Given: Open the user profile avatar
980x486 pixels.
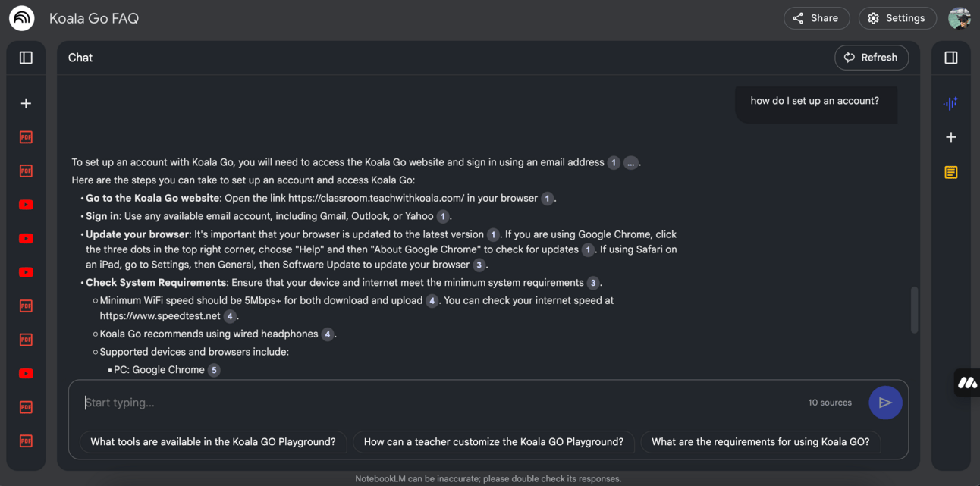Looking at the screenshot, I should coord(959,18).
